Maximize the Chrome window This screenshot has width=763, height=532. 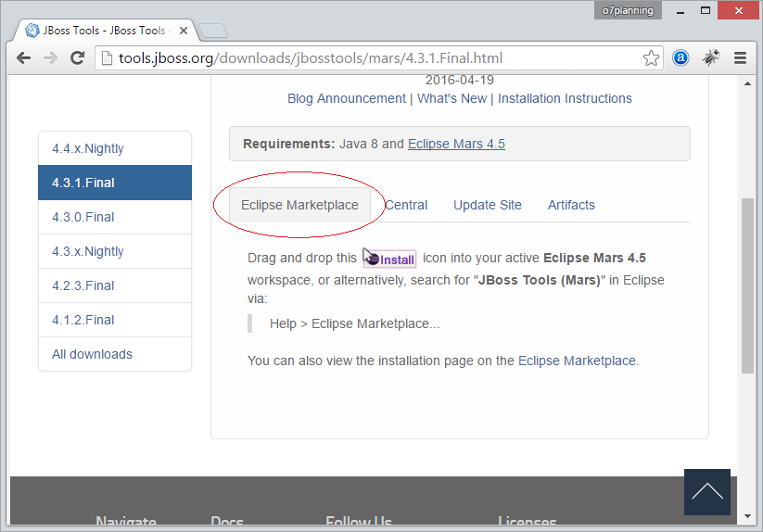[706, 11]
